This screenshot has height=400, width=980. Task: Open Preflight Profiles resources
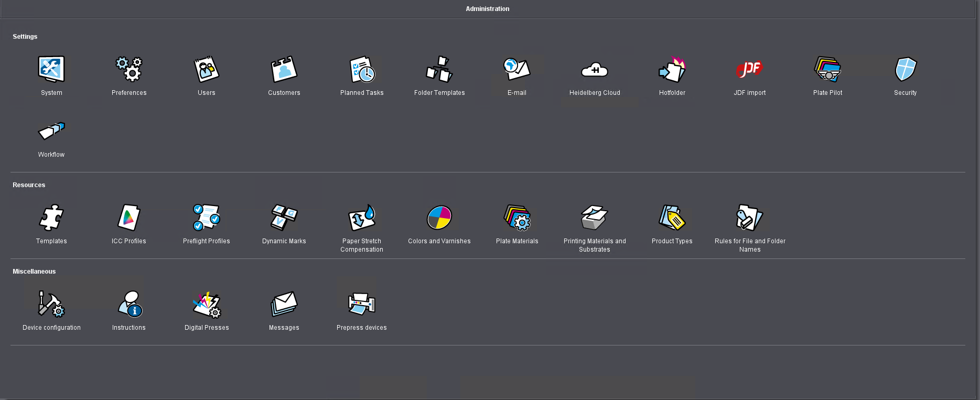point(207,218)
